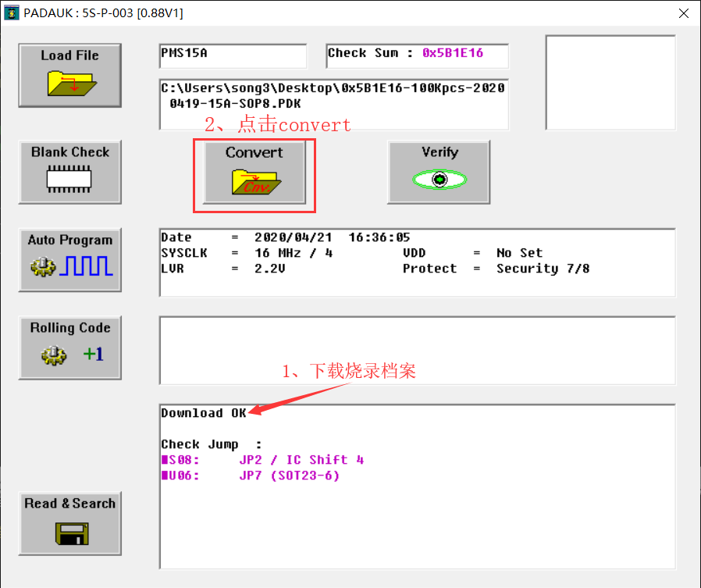Click the Download OK log message

coord(203,413)
